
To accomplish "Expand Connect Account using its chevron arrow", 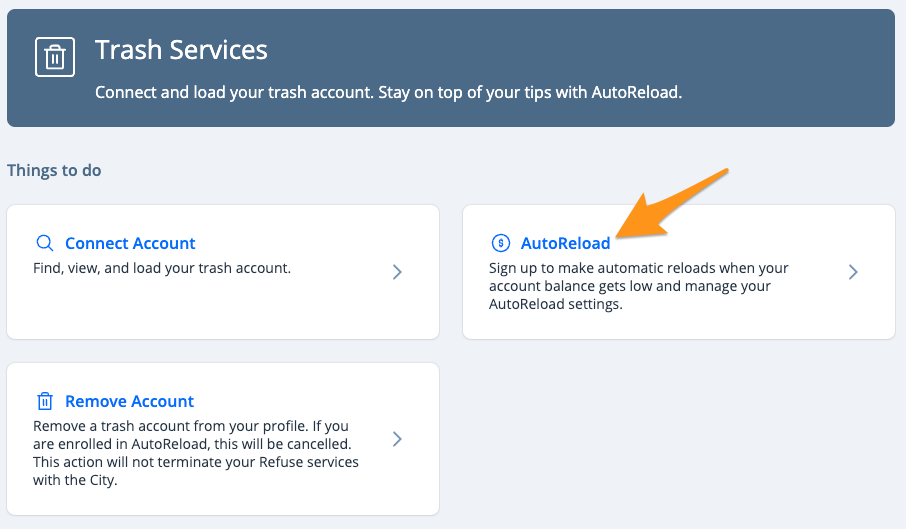I will coord(397,272).
